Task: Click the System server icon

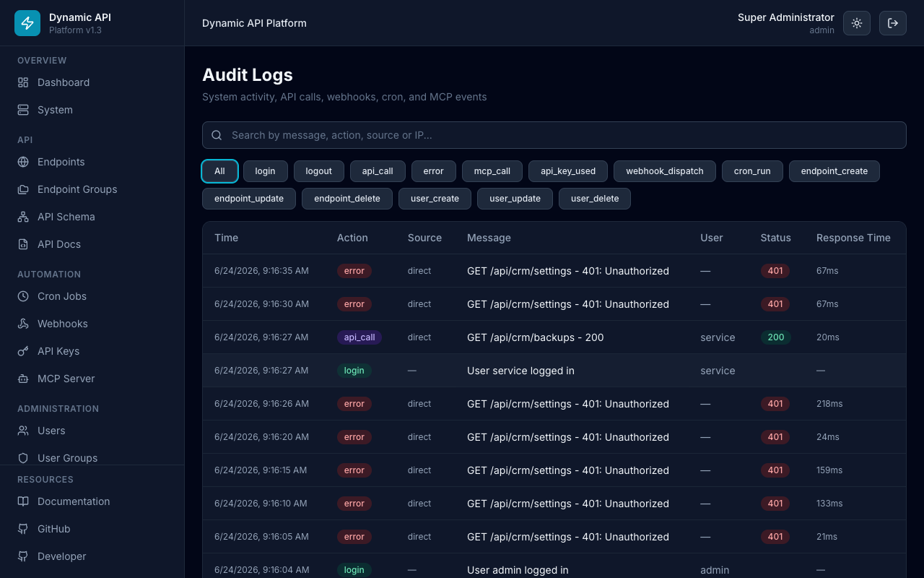Action: pos(23,110)
